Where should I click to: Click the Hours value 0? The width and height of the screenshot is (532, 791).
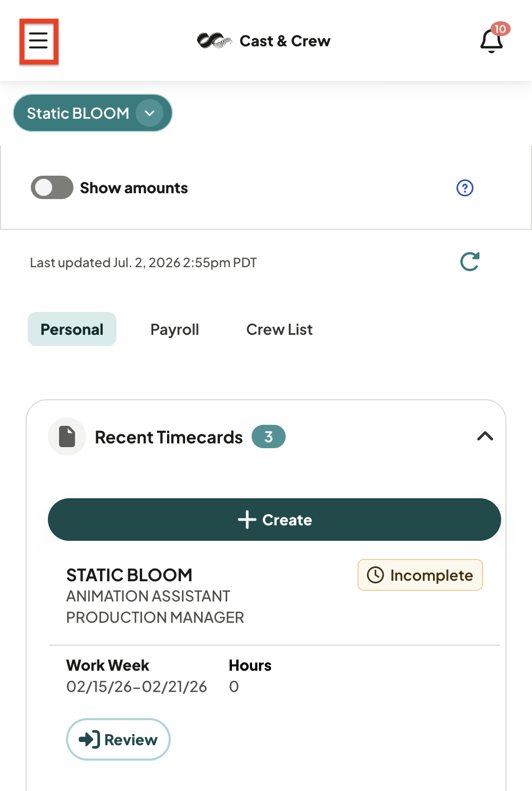[x=234, y=687]
